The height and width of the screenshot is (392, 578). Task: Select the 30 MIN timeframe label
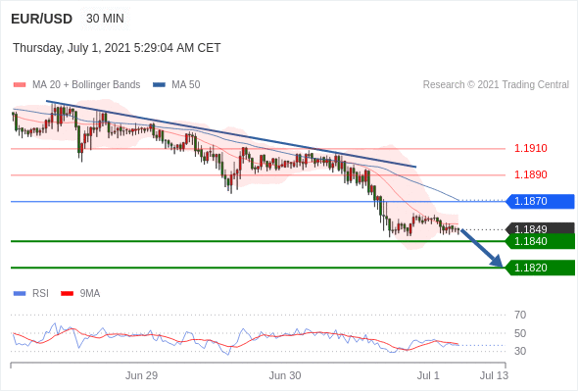tap(105, 19)
